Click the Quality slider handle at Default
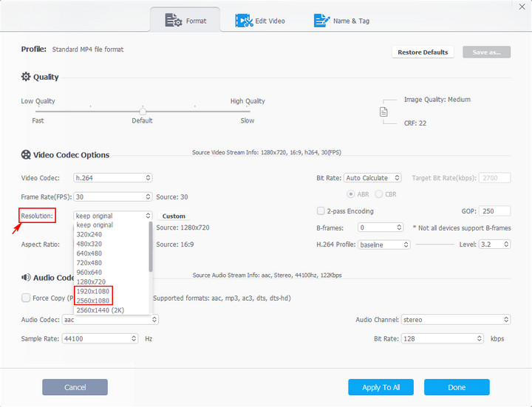Image resolution: width=532 pixels, height=407 pixels. click(x=143, y=112)
